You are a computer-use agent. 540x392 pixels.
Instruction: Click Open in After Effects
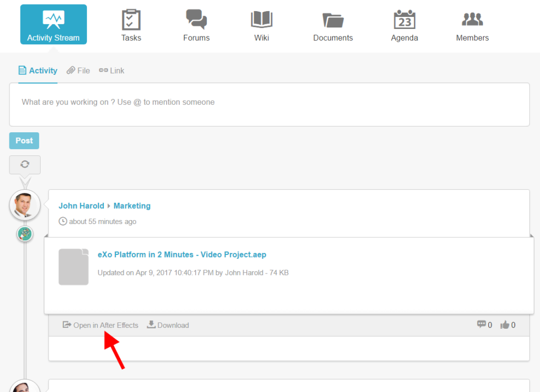101,325
